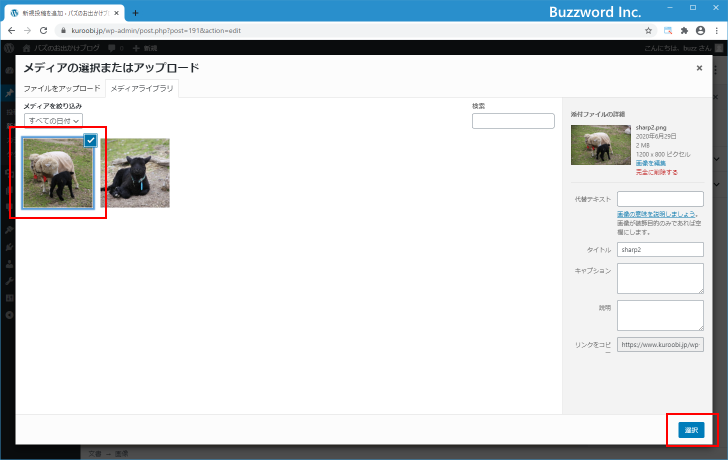Select the black lamb thumbnail
Screen dimensions: 728x460
click(x=135, y=173)
